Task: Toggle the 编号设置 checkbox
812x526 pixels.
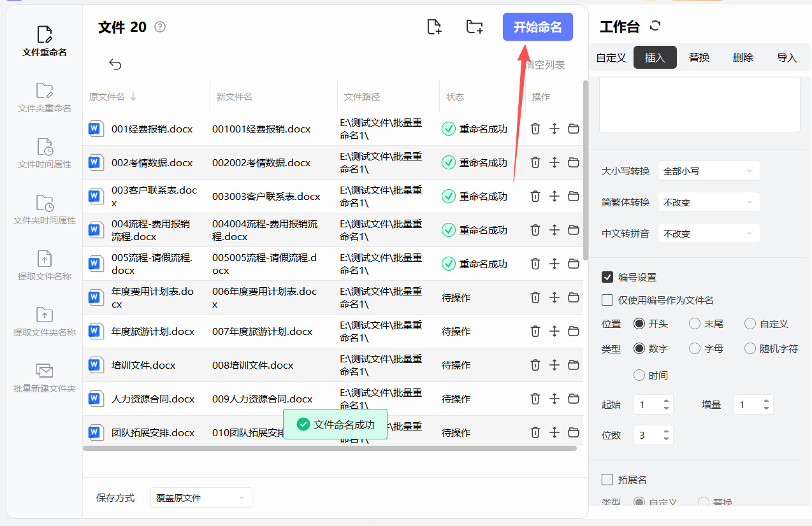Action: pos(607,277)
